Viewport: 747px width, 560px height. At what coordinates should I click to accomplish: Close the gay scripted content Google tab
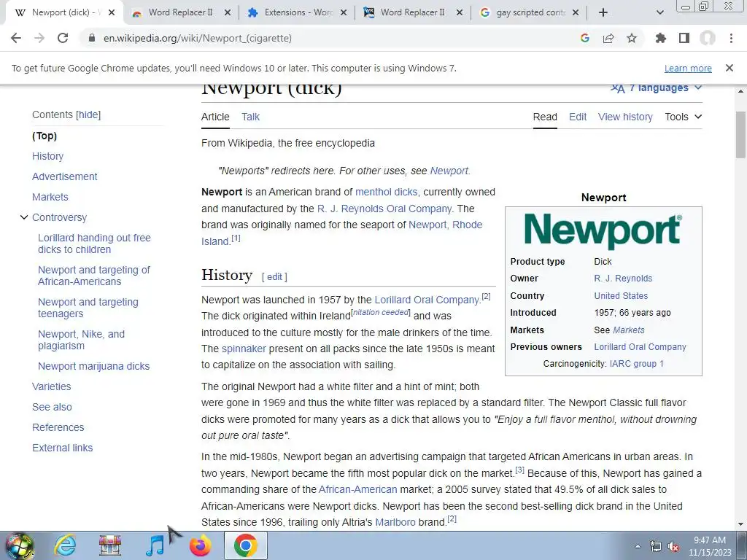(x=576, y=12)
